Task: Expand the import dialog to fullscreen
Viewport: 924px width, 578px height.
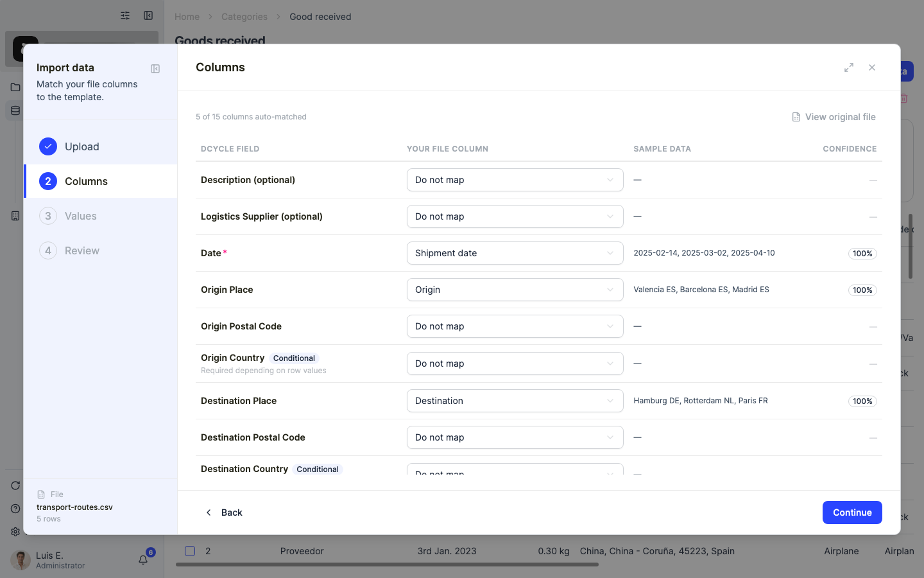Action: [x=849, y=67]
